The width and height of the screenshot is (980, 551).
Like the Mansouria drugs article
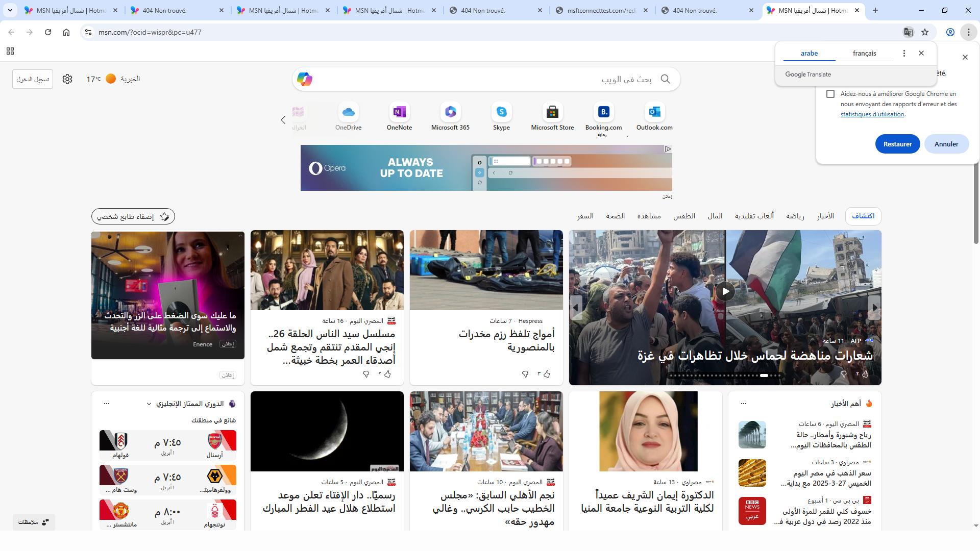(547, 374)
